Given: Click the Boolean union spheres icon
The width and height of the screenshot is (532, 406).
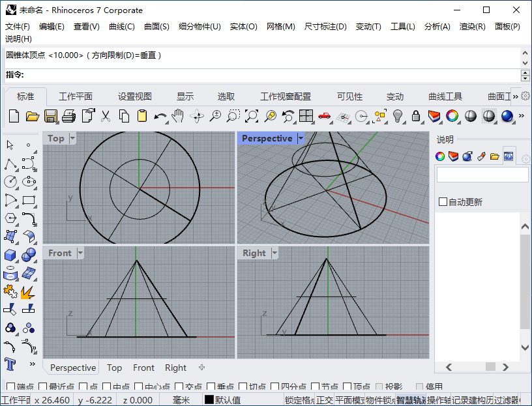Looking at the screenshot, I should click(29, 255).
